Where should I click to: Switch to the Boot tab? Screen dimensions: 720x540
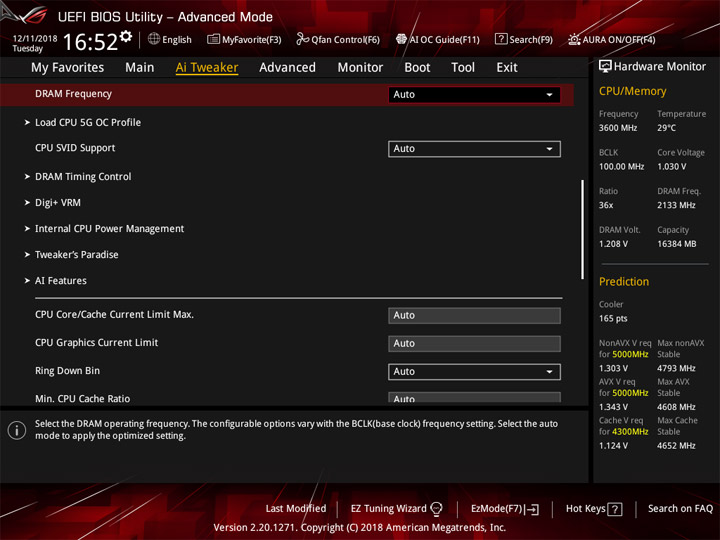tap(417, 68)
